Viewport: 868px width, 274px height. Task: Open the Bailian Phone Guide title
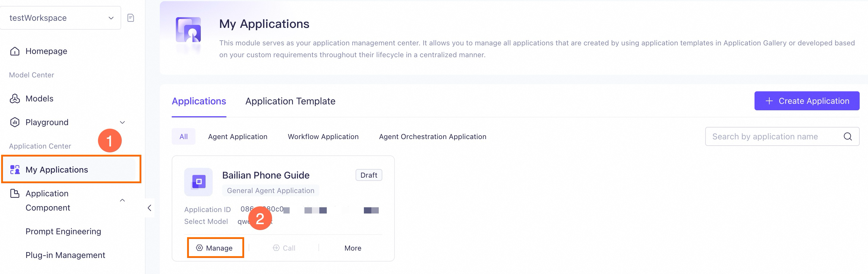coord(266,175)
